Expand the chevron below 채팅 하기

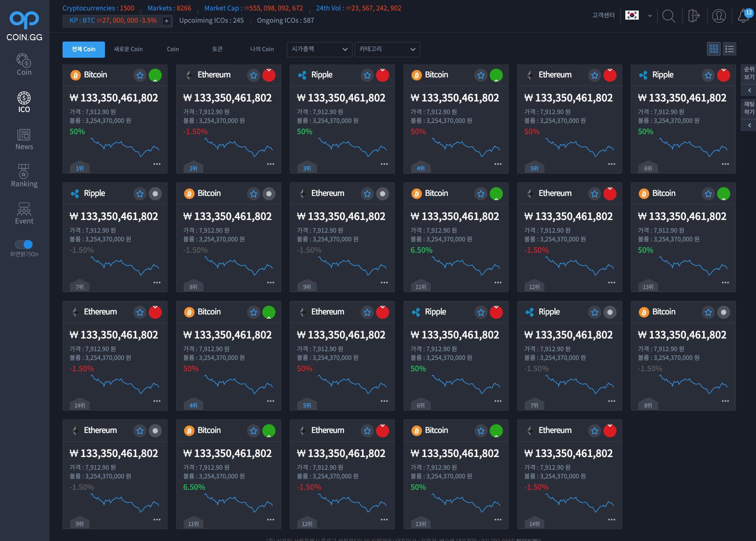click(x=749, y=125)
